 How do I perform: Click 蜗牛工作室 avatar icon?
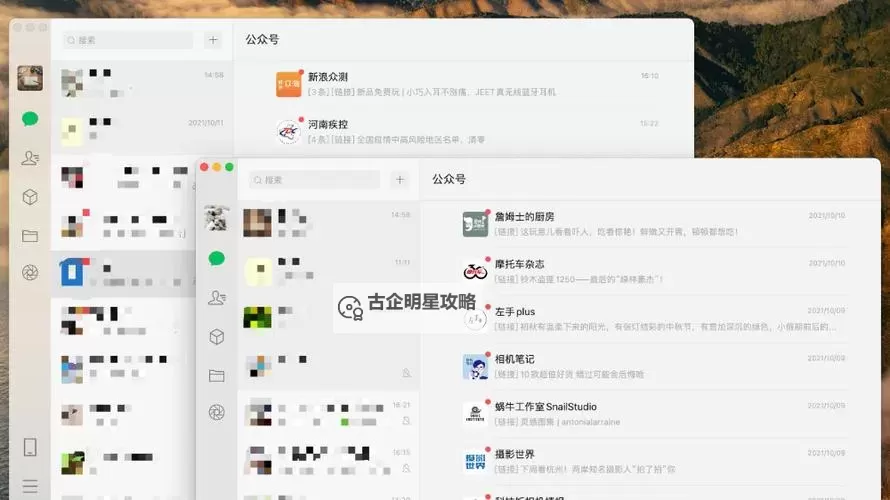tap(475, 414)
